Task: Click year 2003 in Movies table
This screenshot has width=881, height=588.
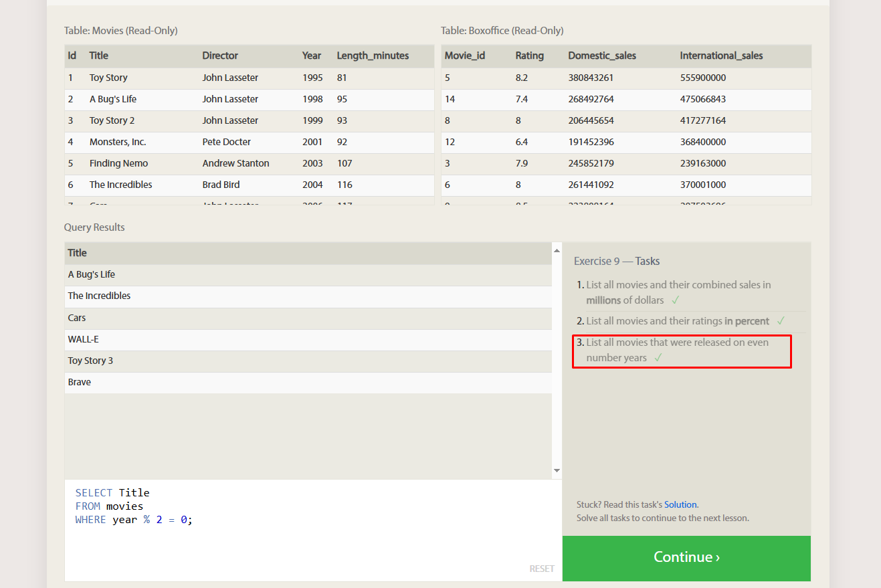Action: [312, 163]
